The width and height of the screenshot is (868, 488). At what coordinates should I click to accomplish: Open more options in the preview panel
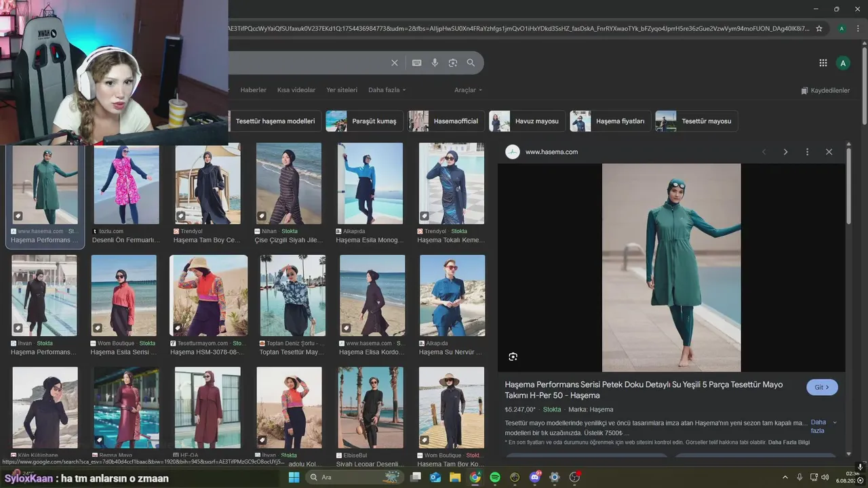(807, 152)
